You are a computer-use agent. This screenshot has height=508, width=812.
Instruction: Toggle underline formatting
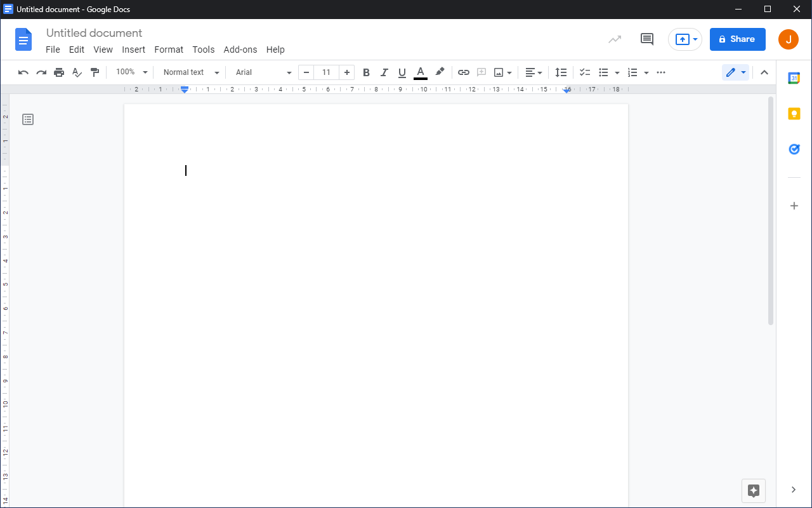point(402,72)
